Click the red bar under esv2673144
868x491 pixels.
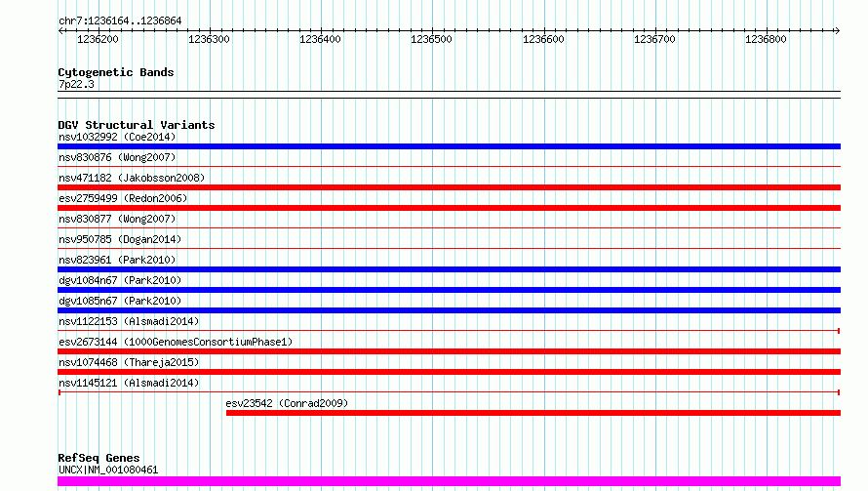449,351
